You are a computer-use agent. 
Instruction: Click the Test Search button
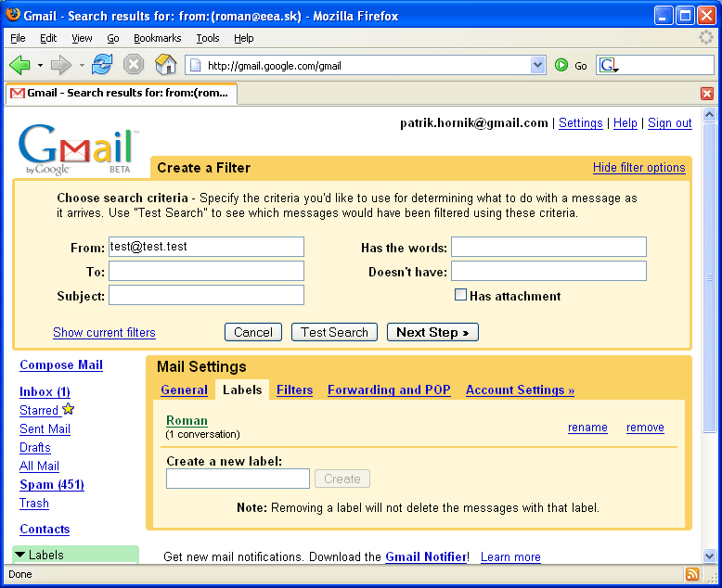334,332
